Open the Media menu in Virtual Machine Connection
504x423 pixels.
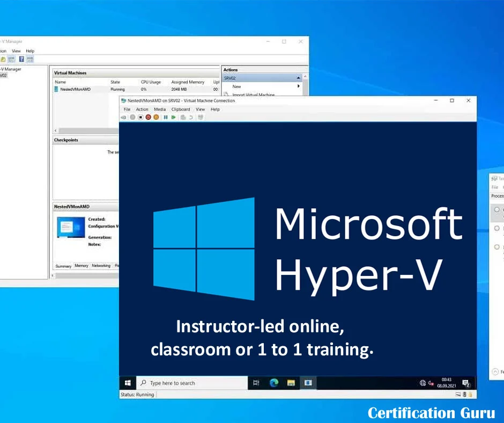tap(159, 109)
